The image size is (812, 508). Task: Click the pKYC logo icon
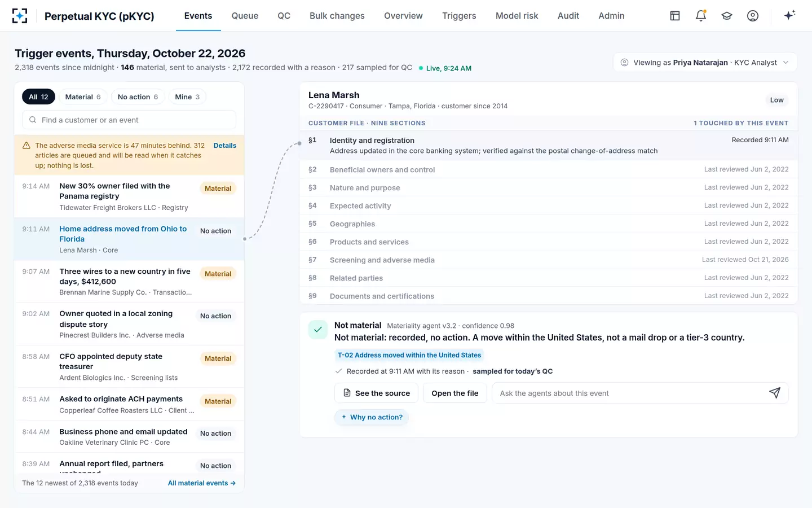click(20, 16)
